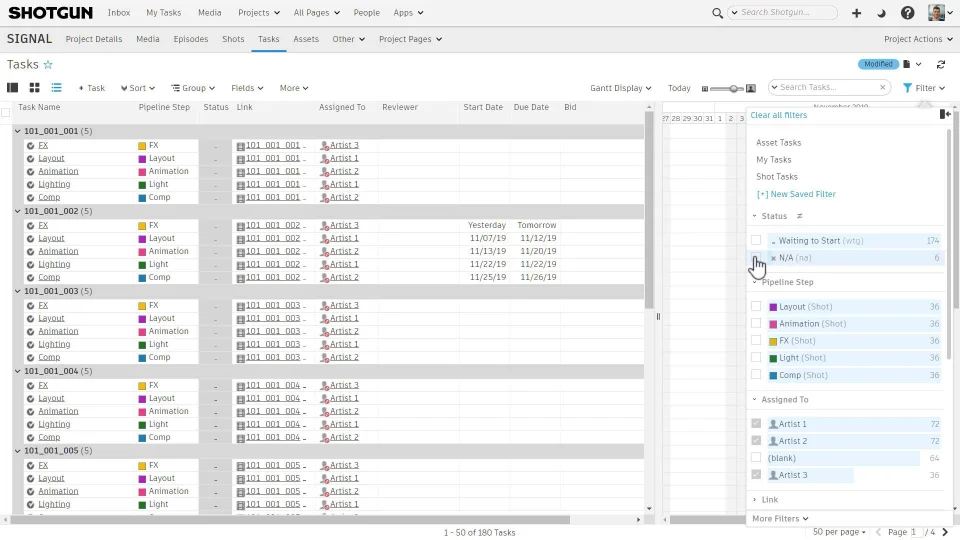Screen dimensions: 960x540
Task: Click Search Tasks dropdown arrow
Action: 774,88
